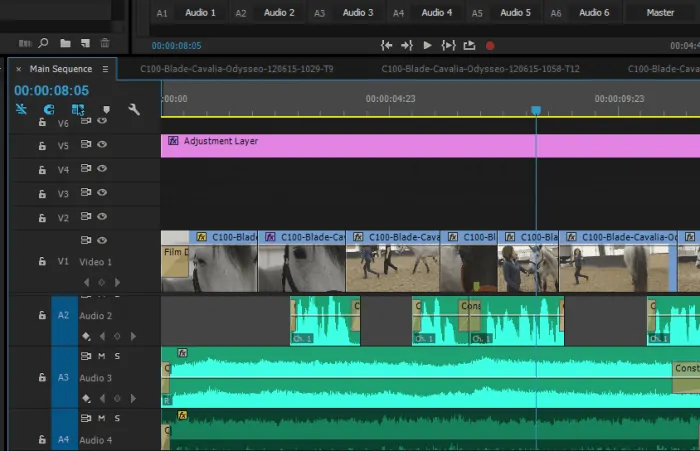This screenshot has width=700, height=451.
Task: Toggle insert sequences as nests option
Action: (21, 109)
